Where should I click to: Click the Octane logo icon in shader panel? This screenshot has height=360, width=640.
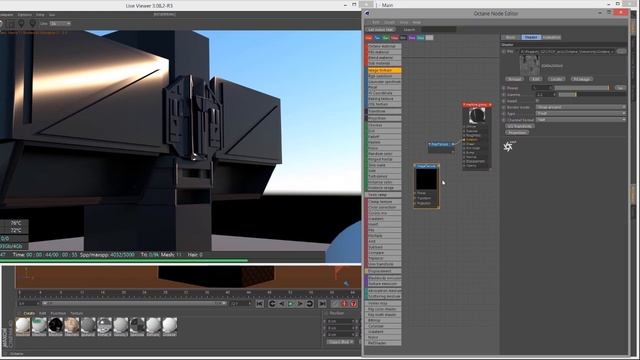pyautogui.click(x=509, y=146)
